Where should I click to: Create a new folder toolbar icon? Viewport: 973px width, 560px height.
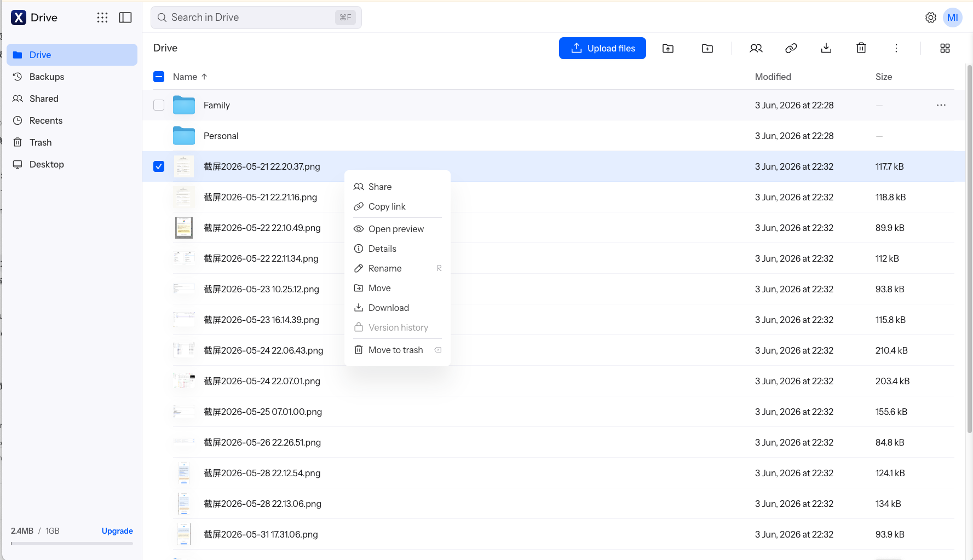pyautogui.click(x=707, y=48)
